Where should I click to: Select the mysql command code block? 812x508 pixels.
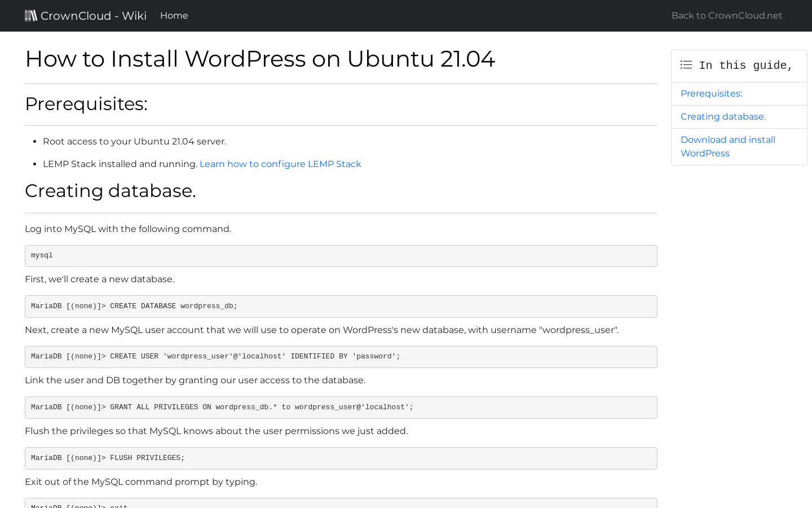pos(341,255)
